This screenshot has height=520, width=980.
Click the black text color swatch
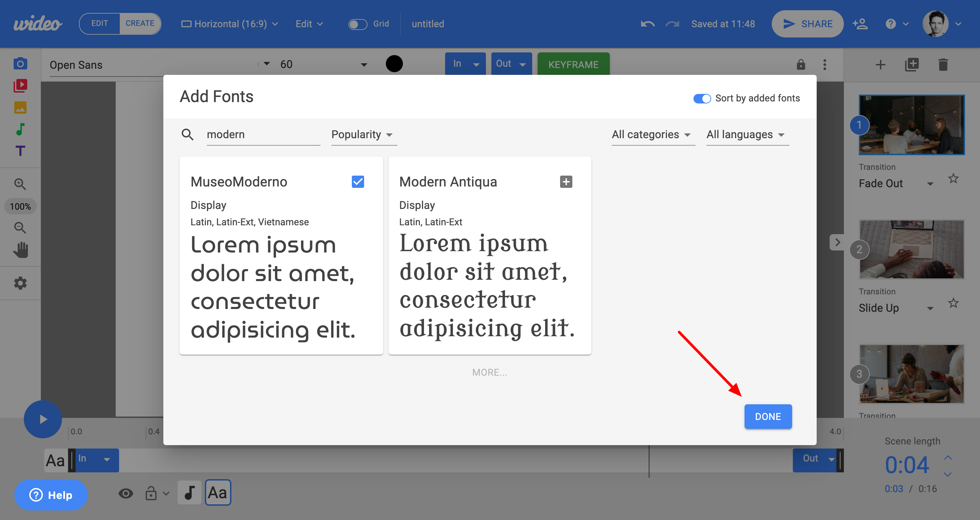[x=394, y=64]
